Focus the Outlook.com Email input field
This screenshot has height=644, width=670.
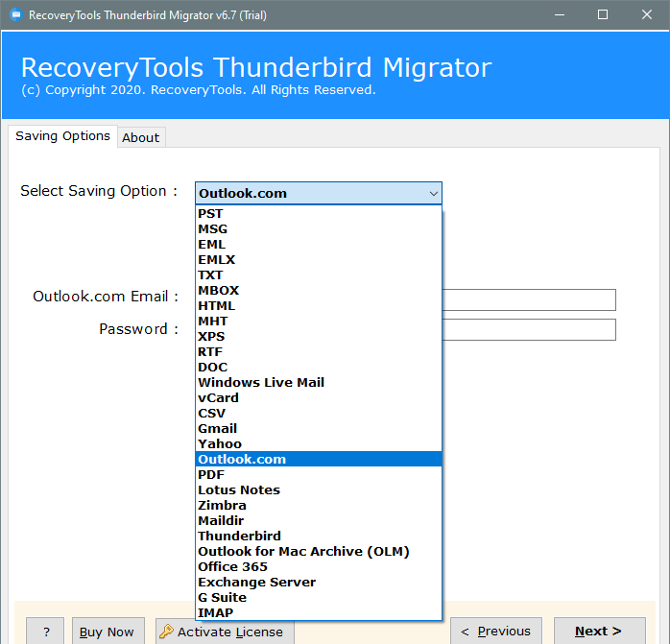point(529,300)
